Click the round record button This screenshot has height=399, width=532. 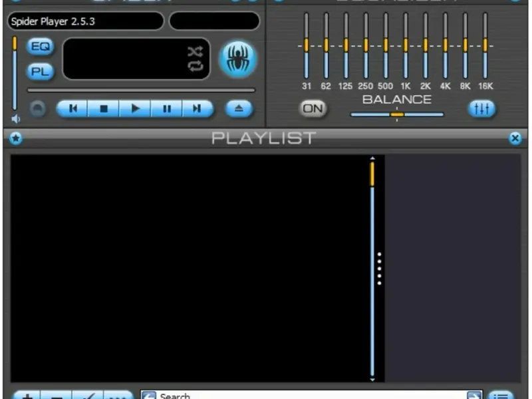click(x=38, y=109)
